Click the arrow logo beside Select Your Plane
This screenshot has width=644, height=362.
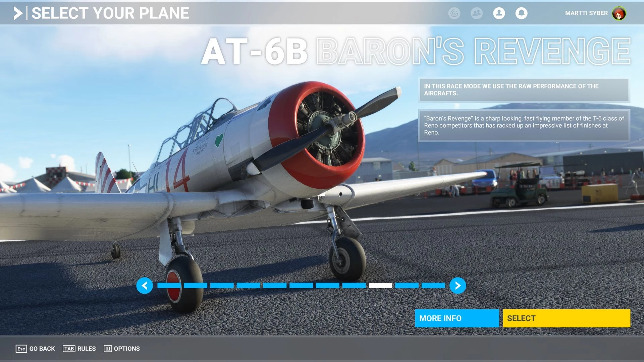pyautogui.click(x=18, y=13)
